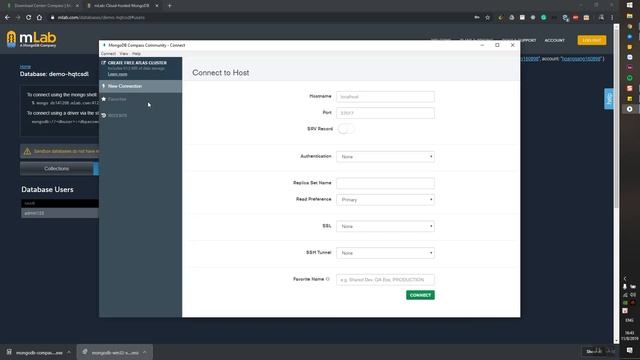Open the green circular extension icon
The height and width of the screenshot is (360, 640).
(x=543, y=18)
